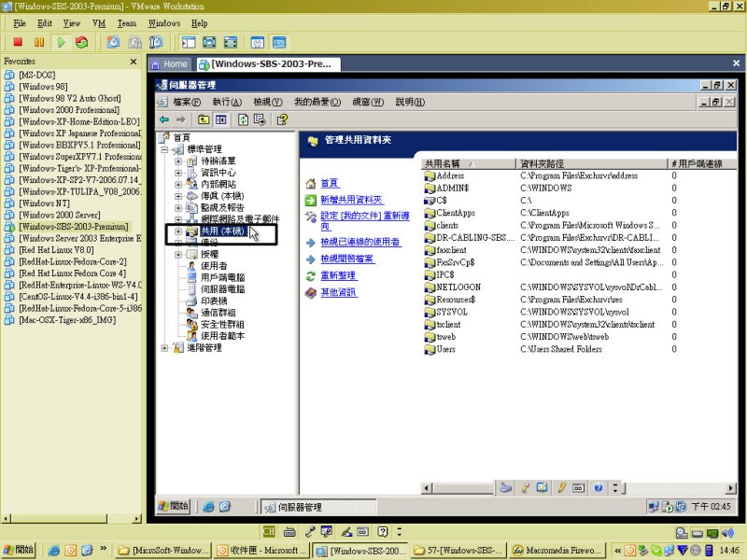Open the VMware File menu
The width and height of the screenshot is (747, 560).
tap(20, 23)
